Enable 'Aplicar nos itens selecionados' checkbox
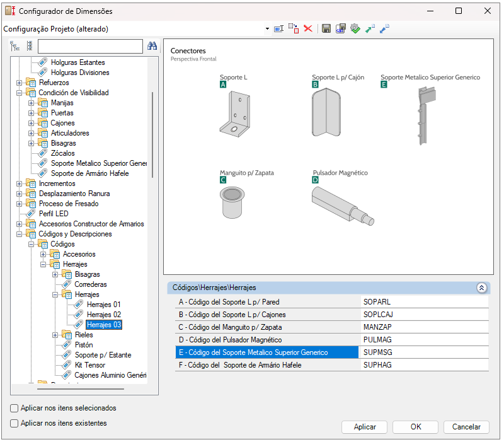504x442 pixels. [x=14, y=408]
